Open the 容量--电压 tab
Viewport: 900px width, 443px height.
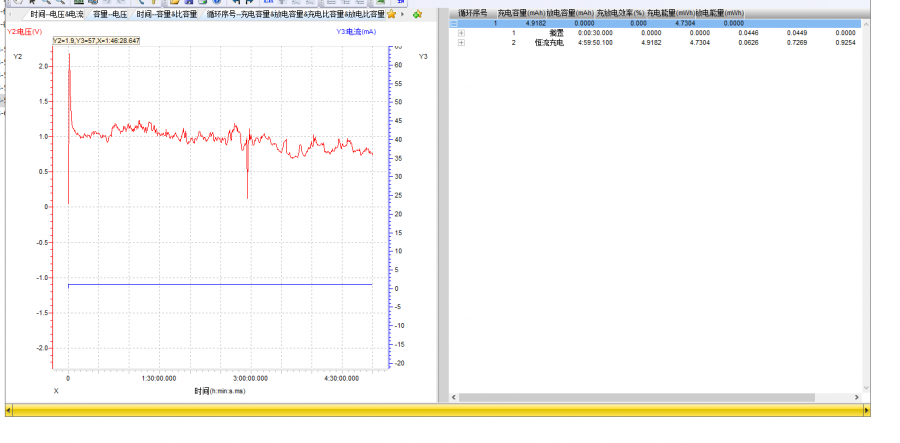click(110, 15)
